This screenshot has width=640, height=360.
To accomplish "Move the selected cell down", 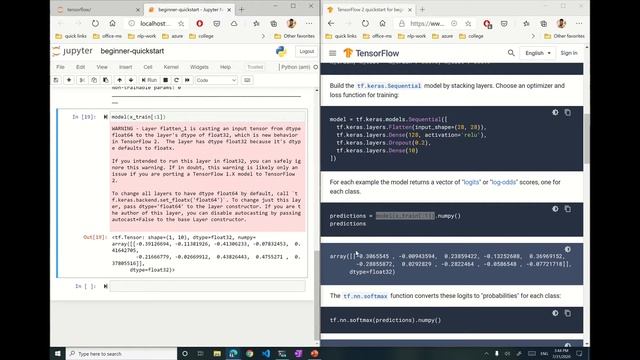I will (131, 80).
